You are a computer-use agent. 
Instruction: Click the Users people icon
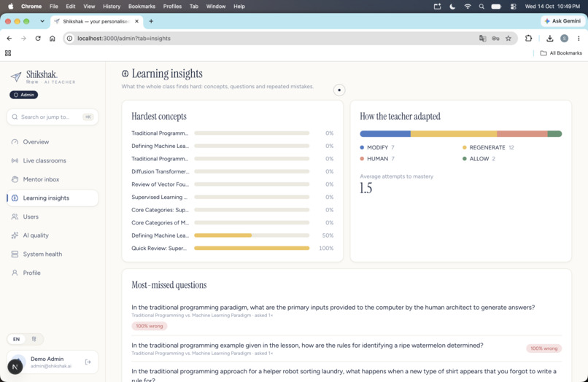tap(15, 217)
